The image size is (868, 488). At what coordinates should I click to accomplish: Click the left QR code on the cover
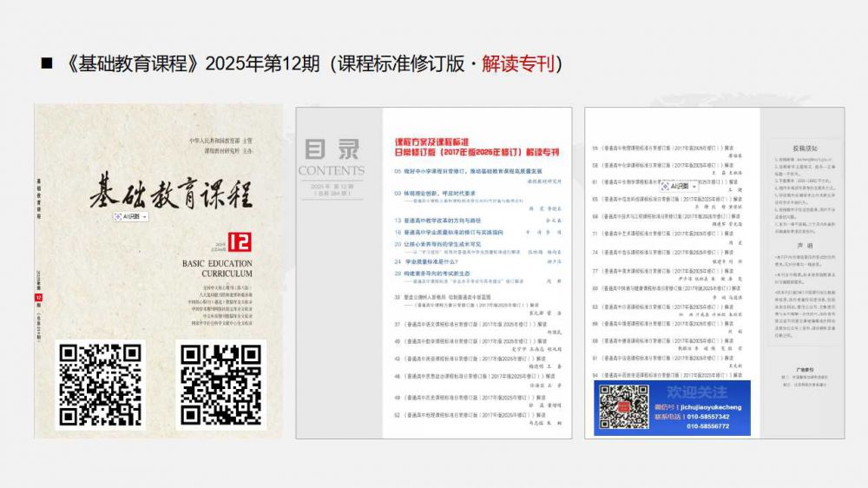pyautogui.click(x=99, y=386)
